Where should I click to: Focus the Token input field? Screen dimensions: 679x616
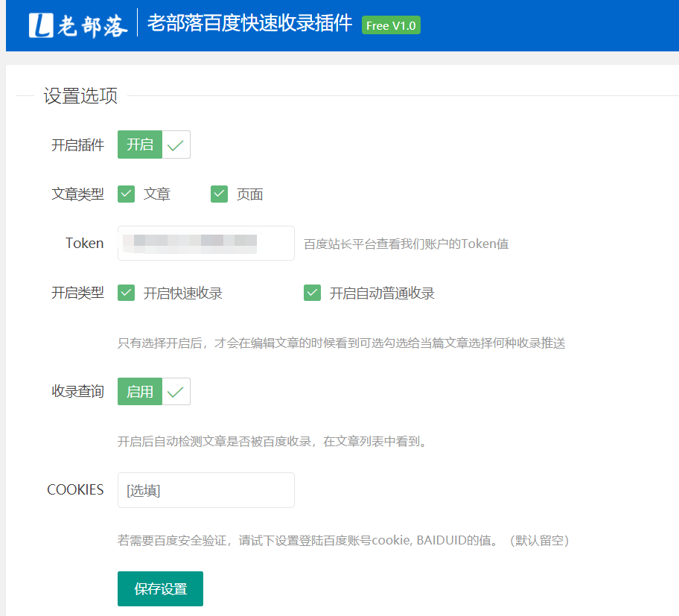pos(206,243)
